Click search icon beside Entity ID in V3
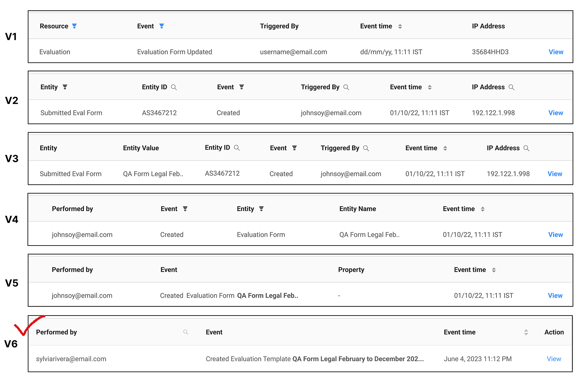This screenshot has width=587, height=392. point(237,148)
